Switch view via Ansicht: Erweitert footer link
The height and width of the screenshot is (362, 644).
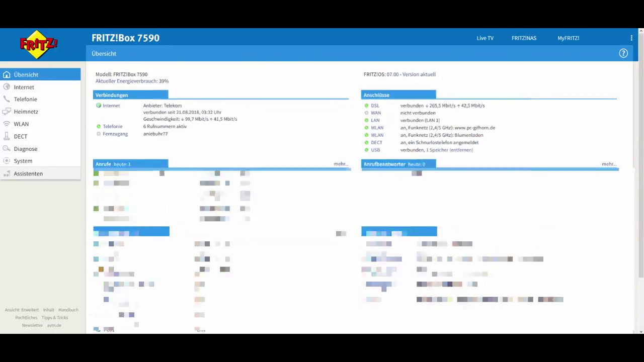22,310
